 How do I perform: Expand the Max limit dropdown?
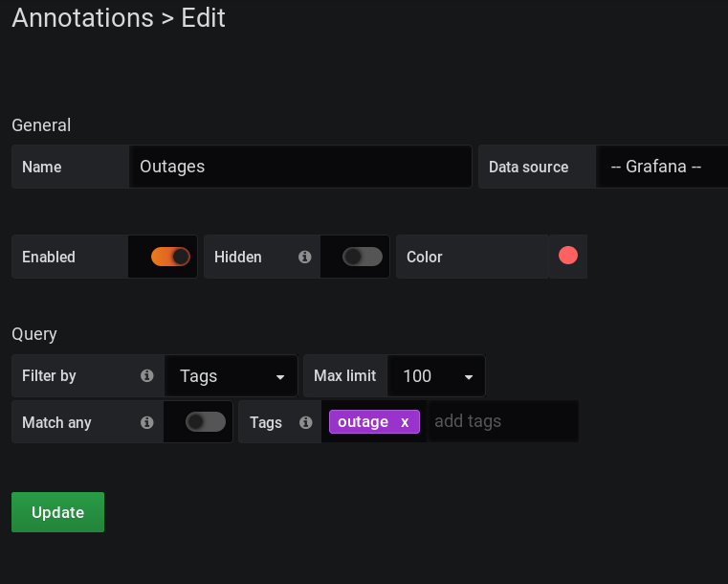(437, 376)
